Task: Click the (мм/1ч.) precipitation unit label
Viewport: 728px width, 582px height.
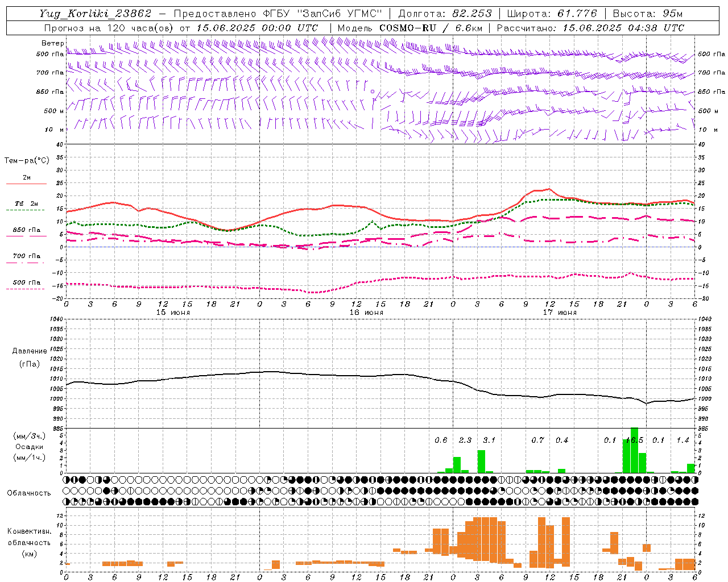Action: [30, 458]
